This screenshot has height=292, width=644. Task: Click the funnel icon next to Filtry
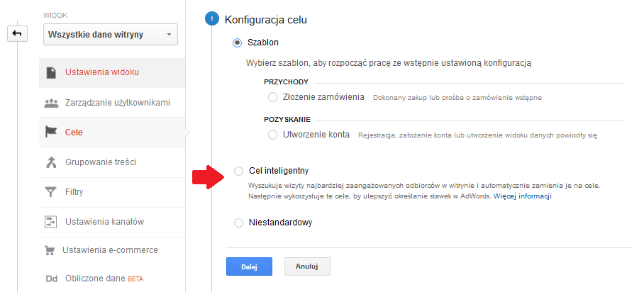coord(51,192)
